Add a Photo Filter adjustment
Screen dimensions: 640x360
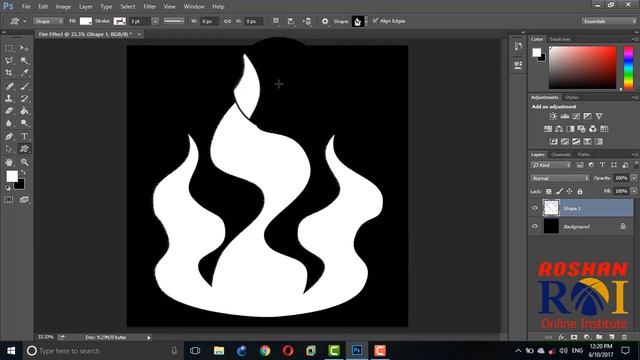582,129
